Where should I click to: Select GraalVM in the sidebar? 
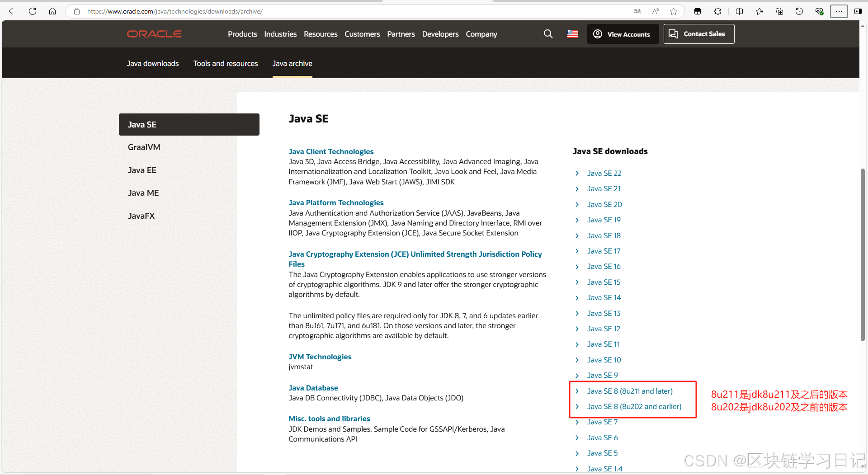point(144,147)
